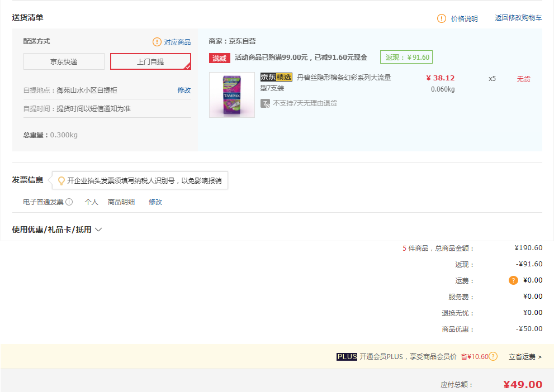554x392 pixels.
Task: Click the 发票信息 section heading
Action: coord(27,180)
